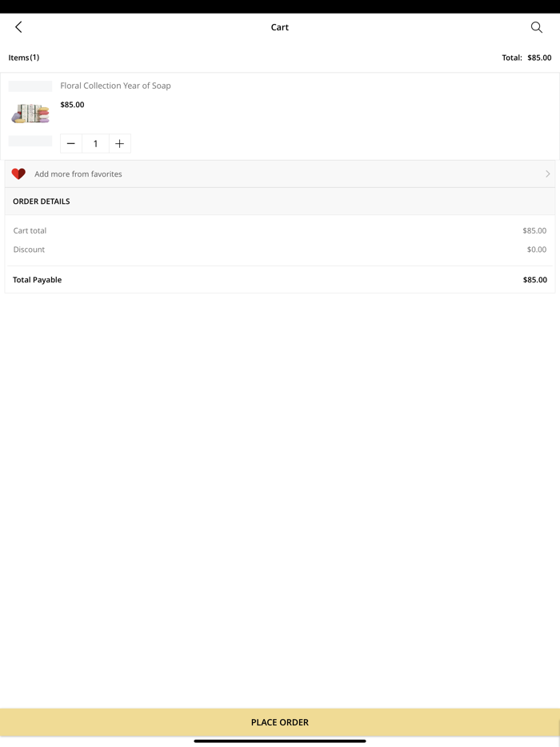
Task: Tap the Items (1) count label
Action: [x=24, y=58]
